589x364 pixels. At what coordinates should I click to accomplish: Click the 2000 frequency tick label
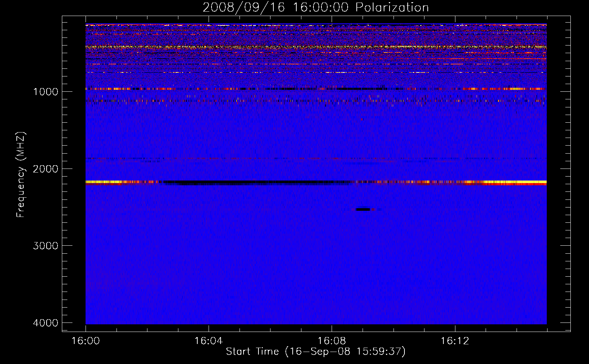click(46, 169)
